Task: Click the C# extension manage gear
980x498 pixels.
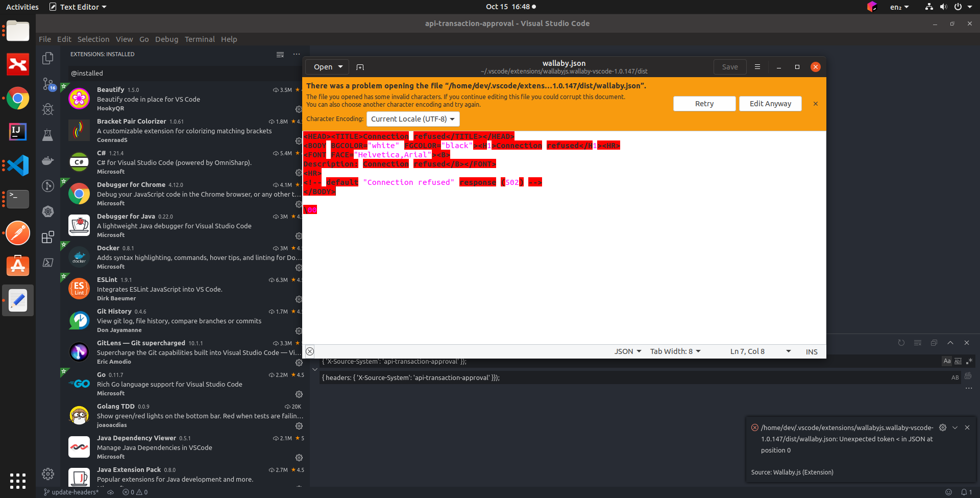Action: click(x=299, y=172)
